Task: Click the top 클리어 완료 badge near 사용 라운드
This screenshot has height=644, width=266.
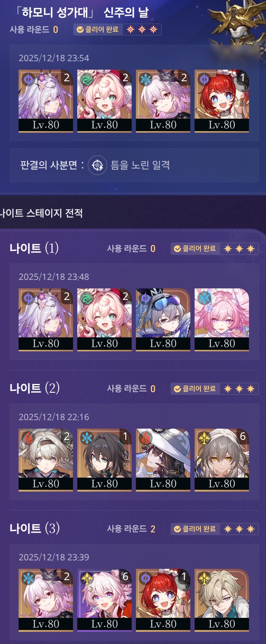Action: tap(98, 30)
